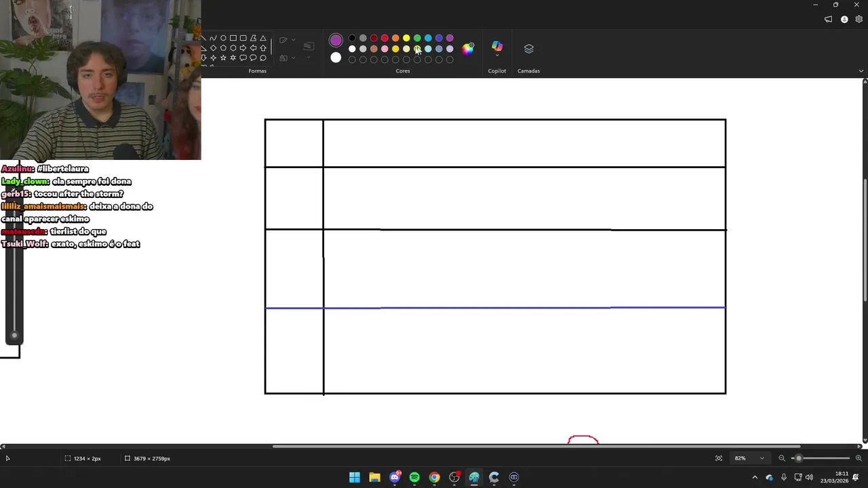
Task: Open OBS Studio from taskbar
Action: click(x=454, y=477)
